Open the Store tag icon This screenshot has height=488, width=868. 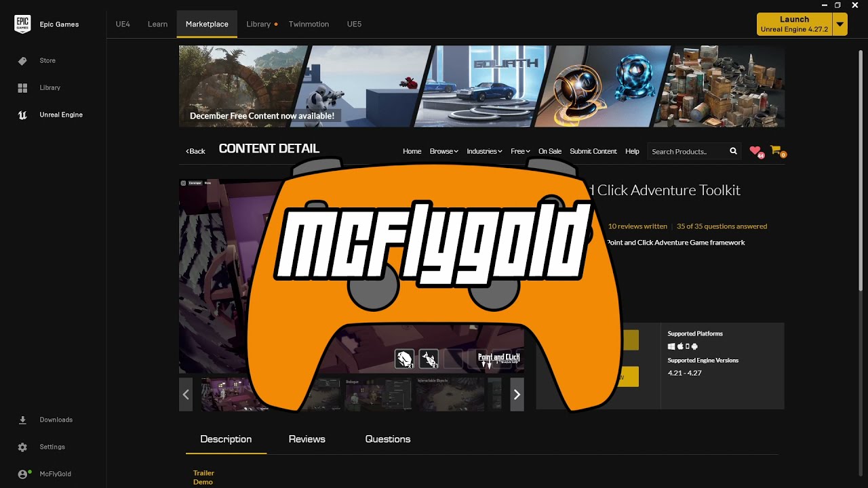click(x=22, y=61)
